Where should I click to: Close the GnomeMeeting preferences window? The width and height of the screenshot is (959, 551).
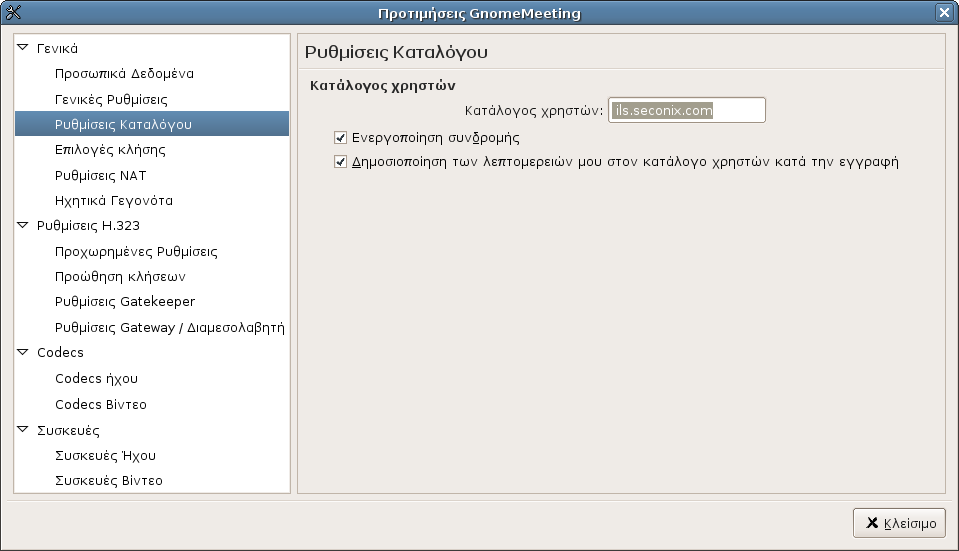(944, 12)
